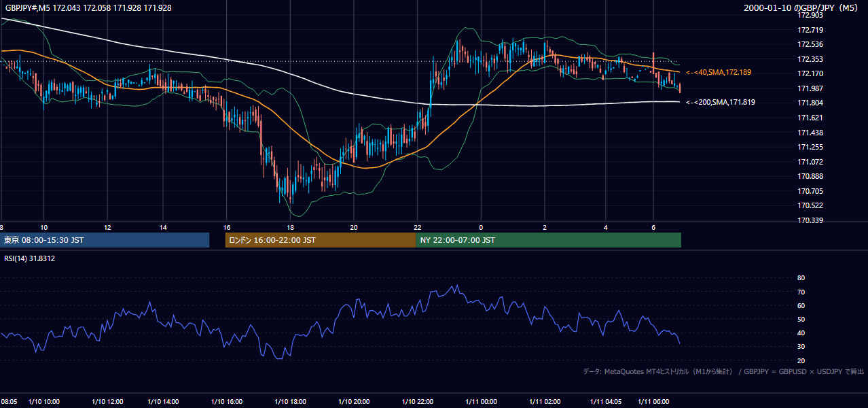Click the 171.072 price axis value

810,162
